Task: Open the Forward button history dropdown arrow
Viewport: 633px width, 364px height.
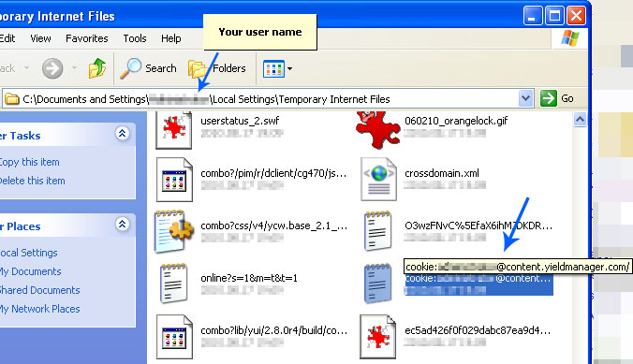Action: pos(74,67)
